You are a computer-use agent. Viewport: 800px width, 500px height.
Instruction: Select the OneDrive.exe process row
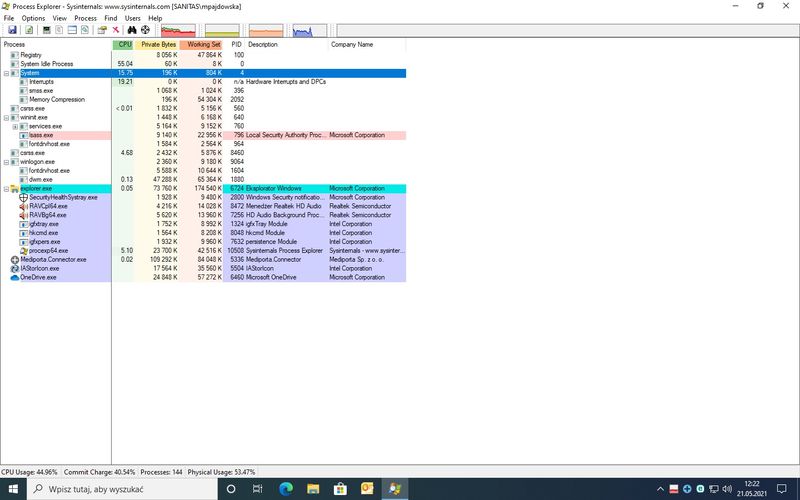point(38,277)
